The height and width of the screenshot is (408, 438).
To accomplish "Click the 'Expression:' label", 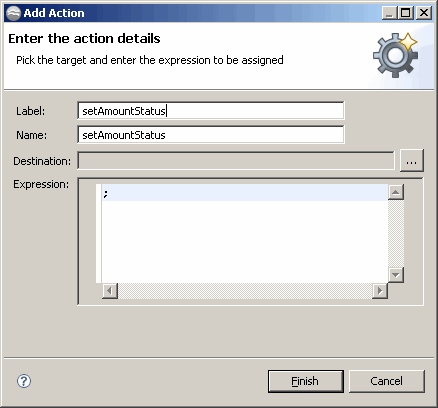I will tap(41, 184).
